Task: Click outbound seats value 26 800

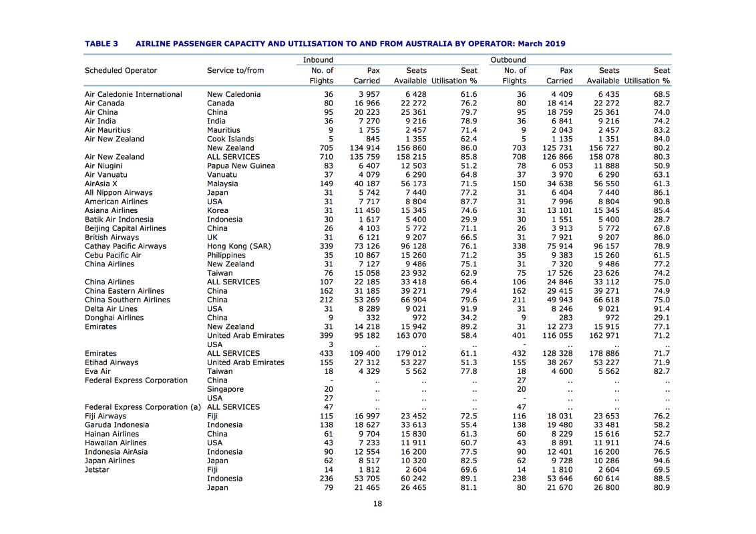Action: [x=606, y=487]
